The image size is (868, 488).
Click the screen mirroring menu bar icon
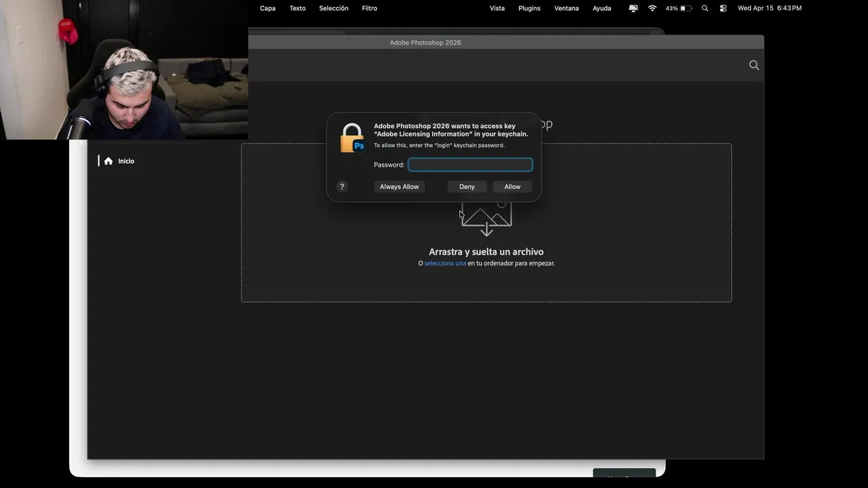click(x=633, y=8)
